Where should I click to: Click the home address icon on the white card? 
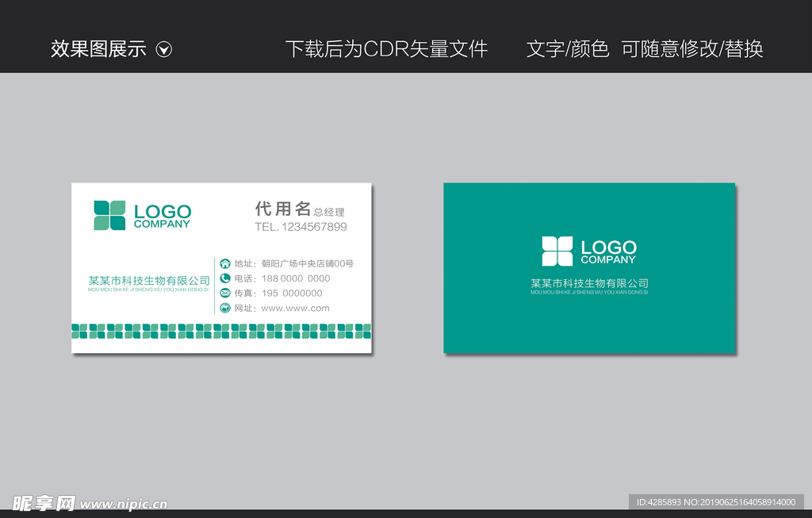pyautogui.click(x=225, y=263)
